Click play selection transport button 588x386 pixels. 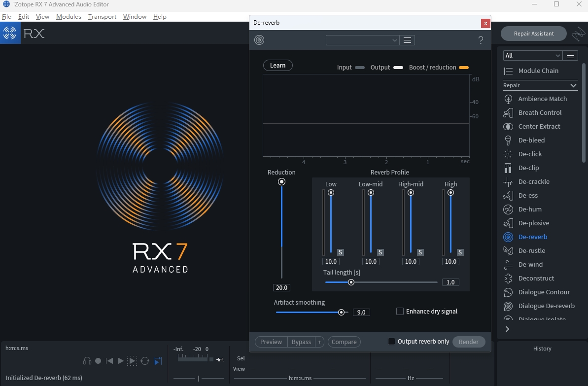[132, 361]
